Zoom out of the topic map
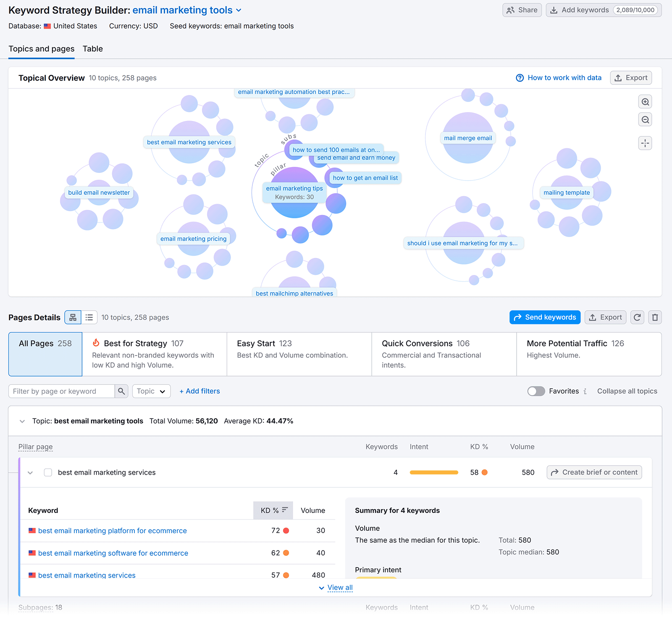The image size is (672, 620). tap(645, 119)
